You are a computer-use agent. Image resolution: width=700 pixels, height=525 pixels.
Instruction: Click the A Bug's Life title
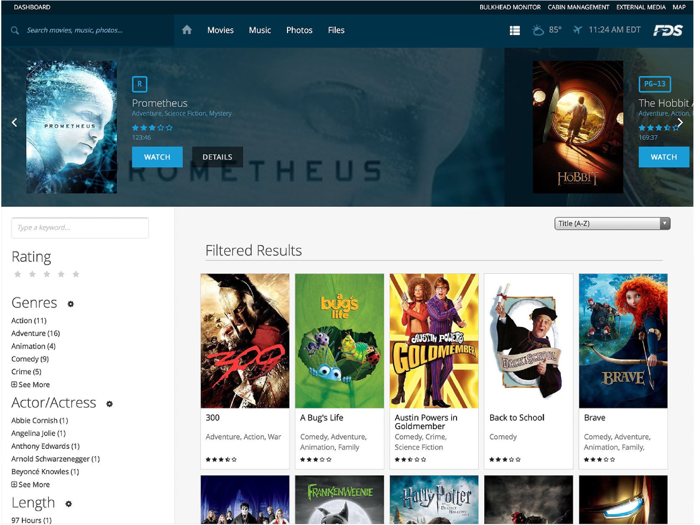click(322, 418)
